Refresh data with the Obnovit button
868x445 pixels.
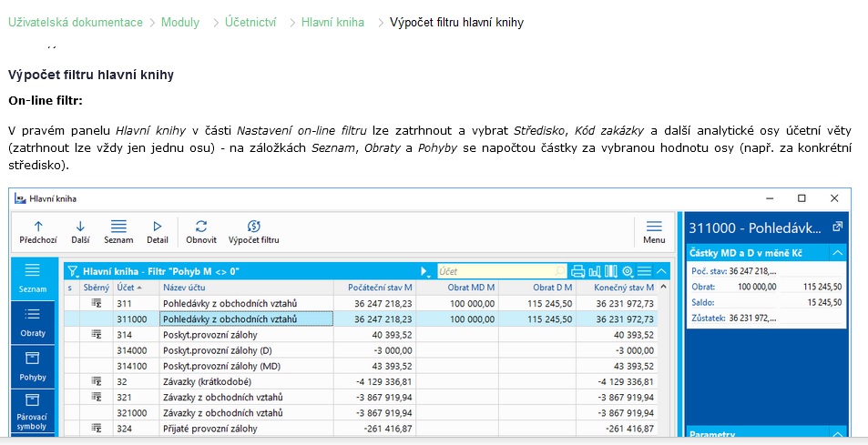tap(201, 232)
